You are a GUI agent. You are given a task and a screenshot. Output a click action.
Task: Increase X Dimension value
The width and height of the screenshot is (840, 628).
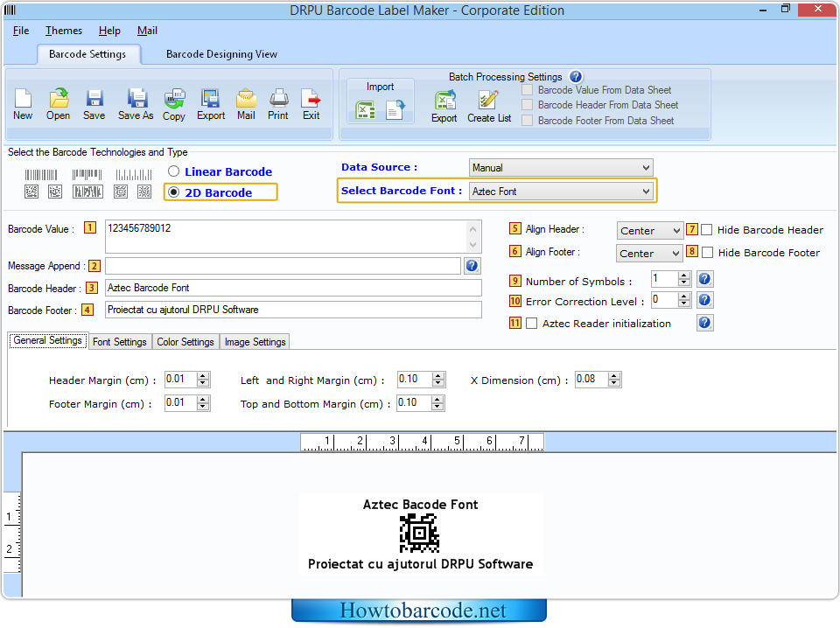614,376
